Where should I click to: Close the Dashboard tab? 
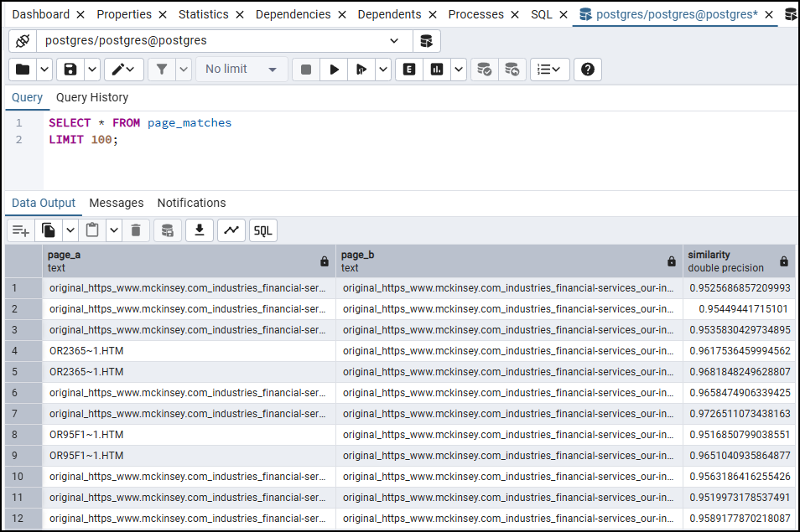(81, 15)
